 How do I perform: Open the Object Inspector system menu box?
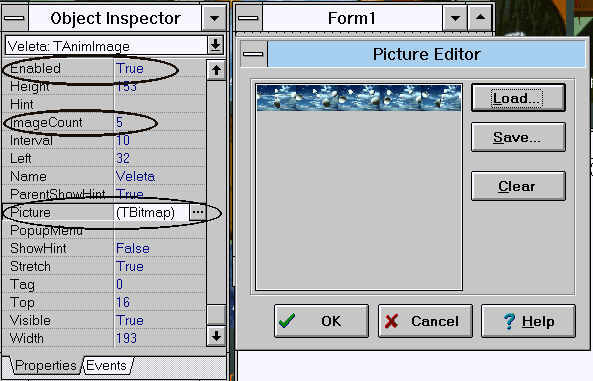(14, 18)
